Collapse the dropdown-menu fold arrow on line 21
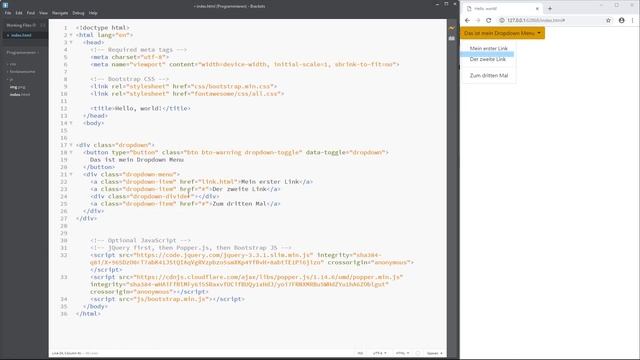Screen dimensions: 640x360 [71, 174]
